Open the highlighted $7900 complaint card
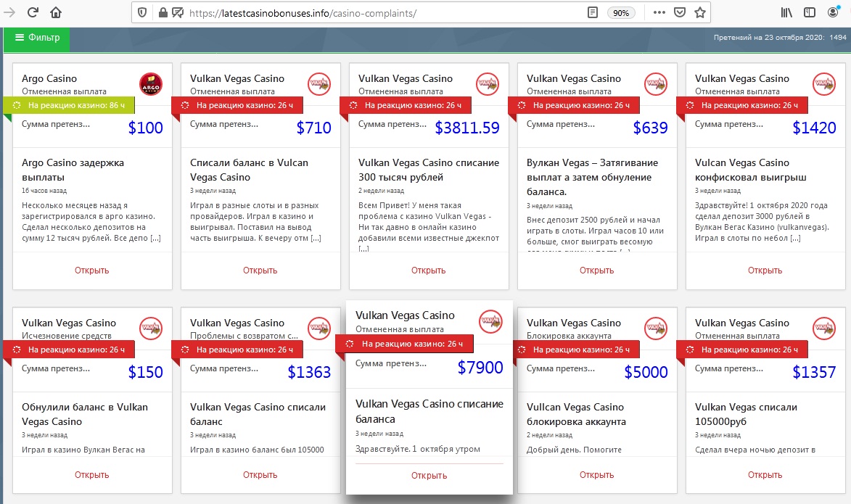The width and height of the screenshot is (851, 504). pos(429,476)
